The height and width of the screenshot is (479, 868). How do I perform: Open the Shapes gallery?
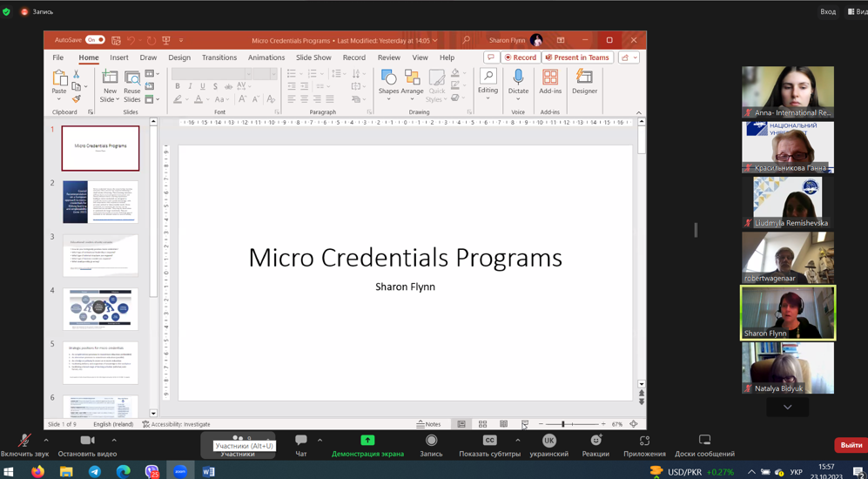(388, 79)
